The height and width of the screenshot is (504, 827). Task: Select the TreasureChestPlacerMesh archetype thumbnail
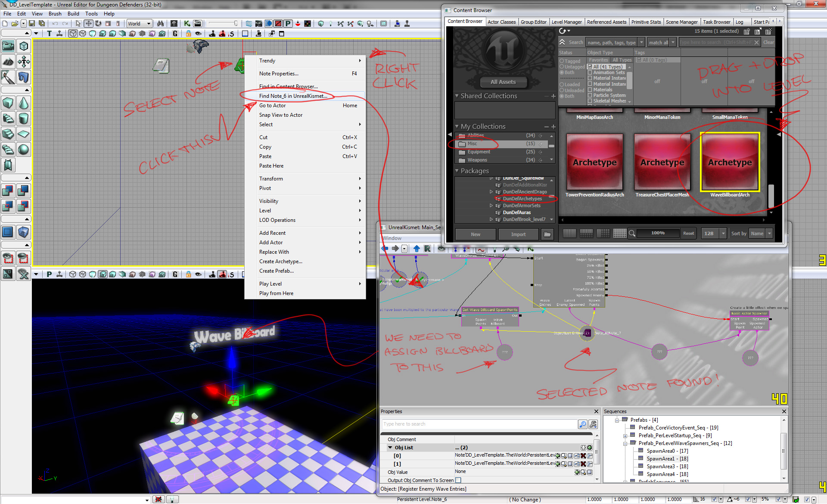coord(662,162)
